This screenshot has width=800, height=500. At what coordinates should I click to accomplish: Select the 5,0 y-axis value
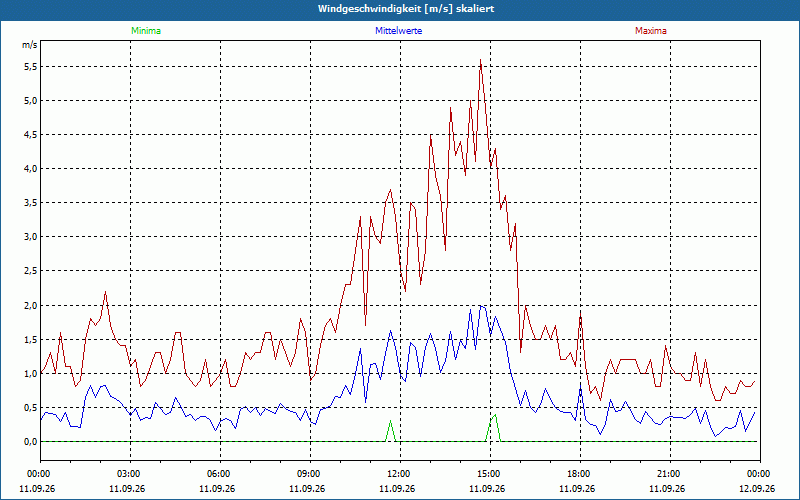click(31, 101)
